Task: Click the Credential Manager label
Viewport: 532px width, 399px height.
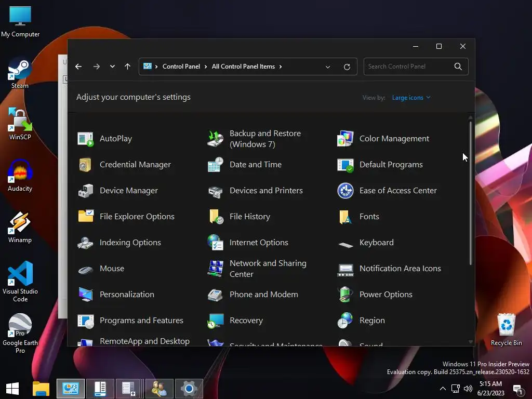Action: tap(135, 165)
